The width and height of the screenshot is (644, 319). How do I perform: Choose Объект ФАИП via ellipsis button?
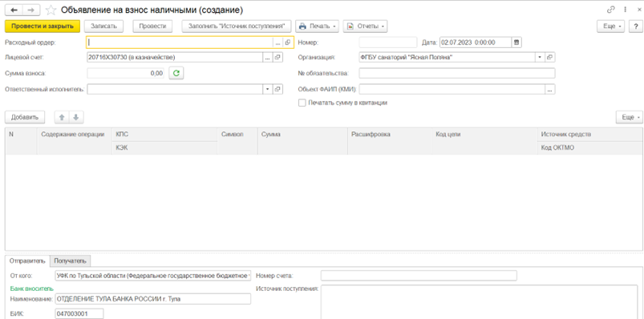(x=550, y=89)
